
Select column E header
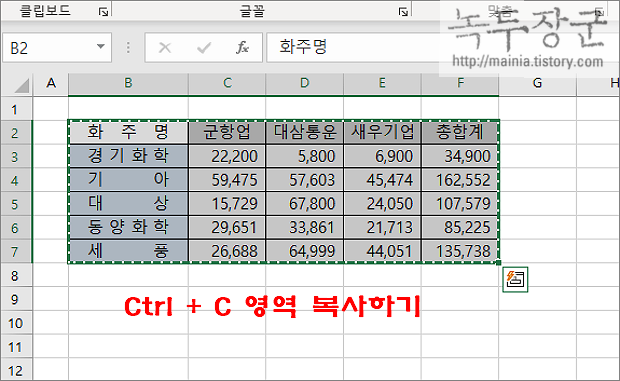pyautogui.click(x=382, y=83)
